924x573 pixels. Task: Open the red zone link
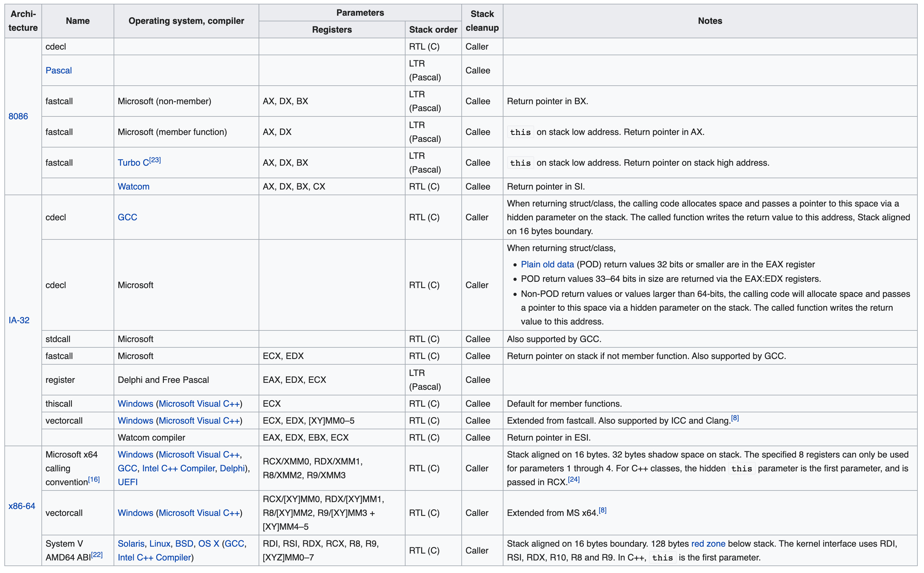708,544
